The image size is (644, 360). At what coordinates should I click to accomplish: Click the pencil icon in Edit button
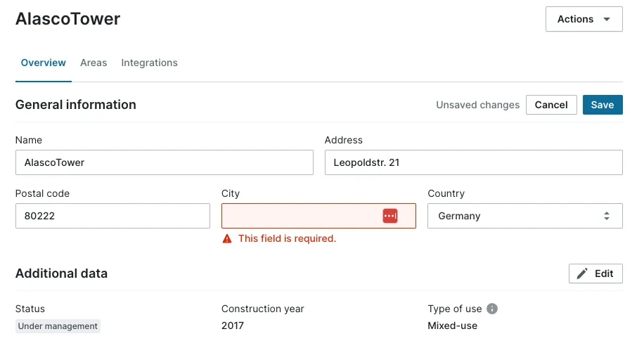(x=582, y=274)
